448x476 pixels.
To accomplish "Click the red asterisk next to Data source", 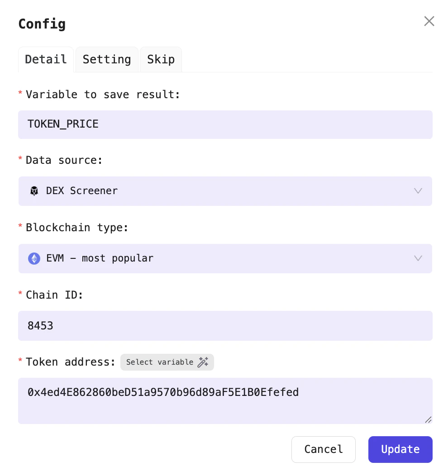I will (x=20, y=159).
